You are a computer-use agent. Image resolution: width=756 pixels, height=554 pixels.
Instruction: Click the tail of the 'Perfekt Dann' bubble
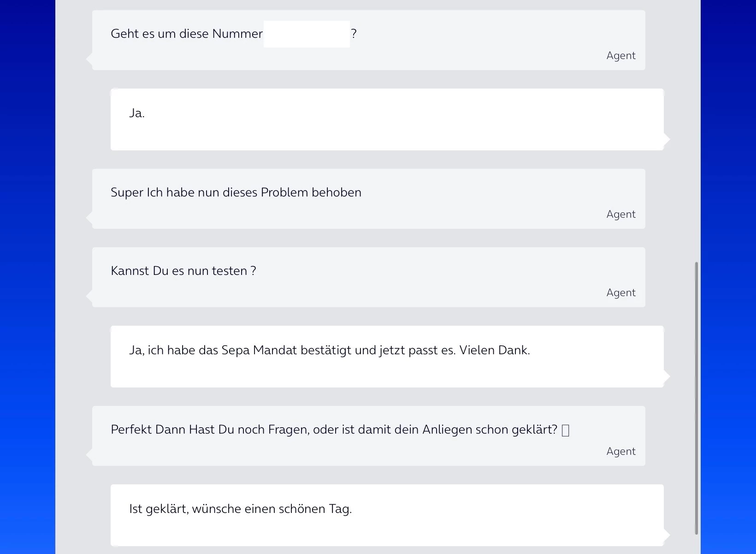tap(89, 455)
